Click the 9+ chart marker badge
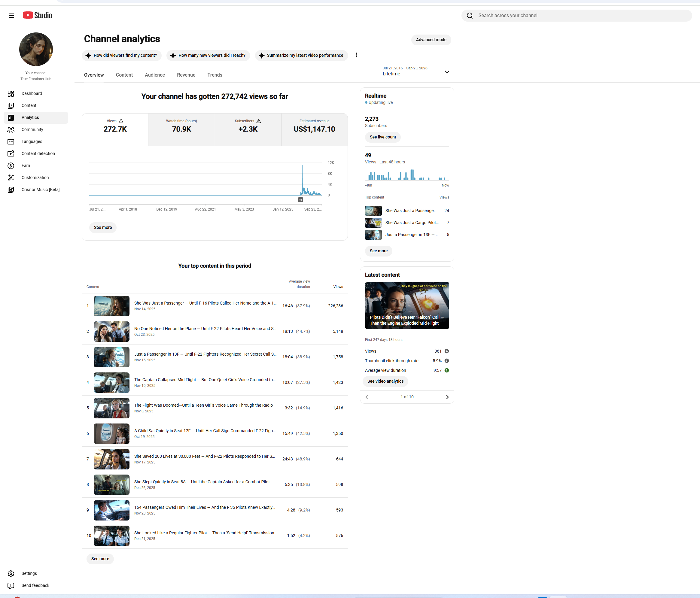Image resolution: width=700 pixels, height=598 pixels. tap(300, 200)
